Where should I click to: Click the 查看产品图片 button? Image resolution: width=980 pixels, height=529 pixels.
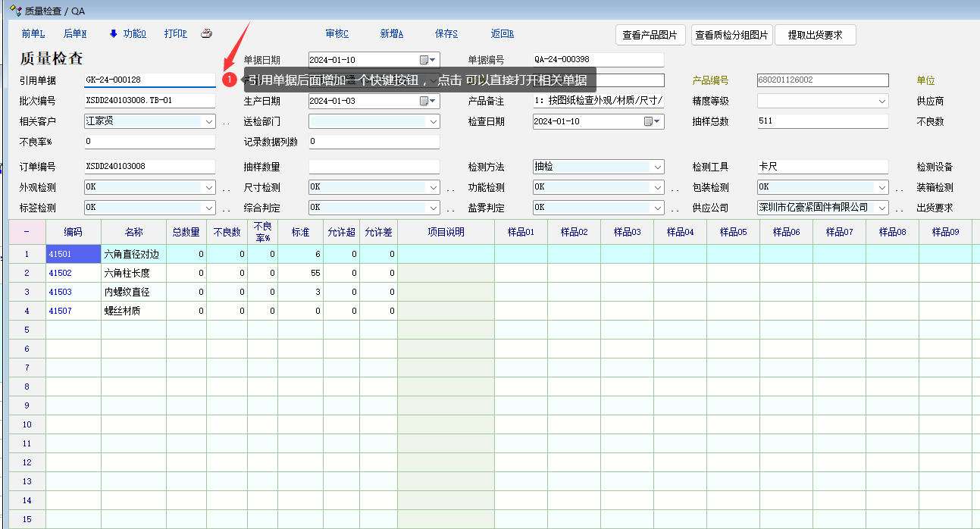651,35
